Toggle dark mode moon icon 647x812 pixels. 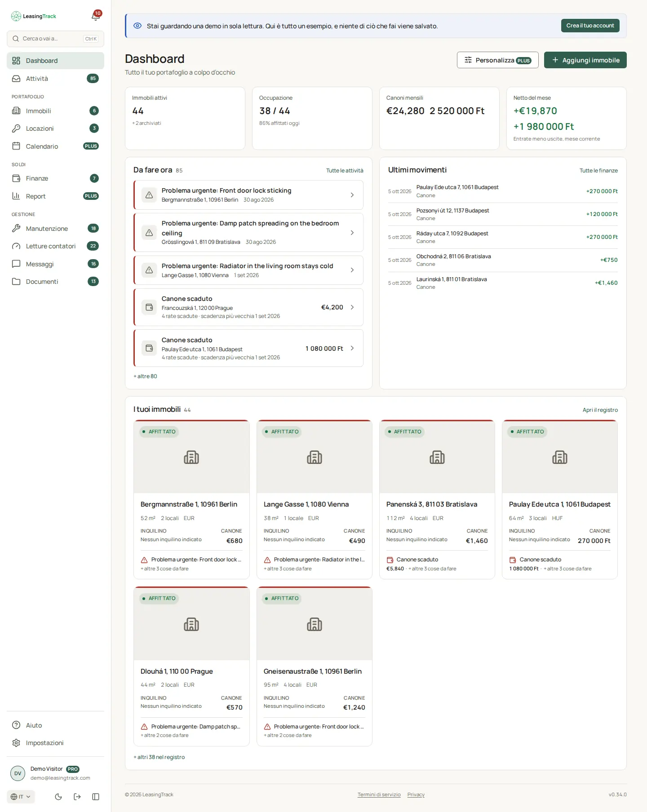coord(58,797)
